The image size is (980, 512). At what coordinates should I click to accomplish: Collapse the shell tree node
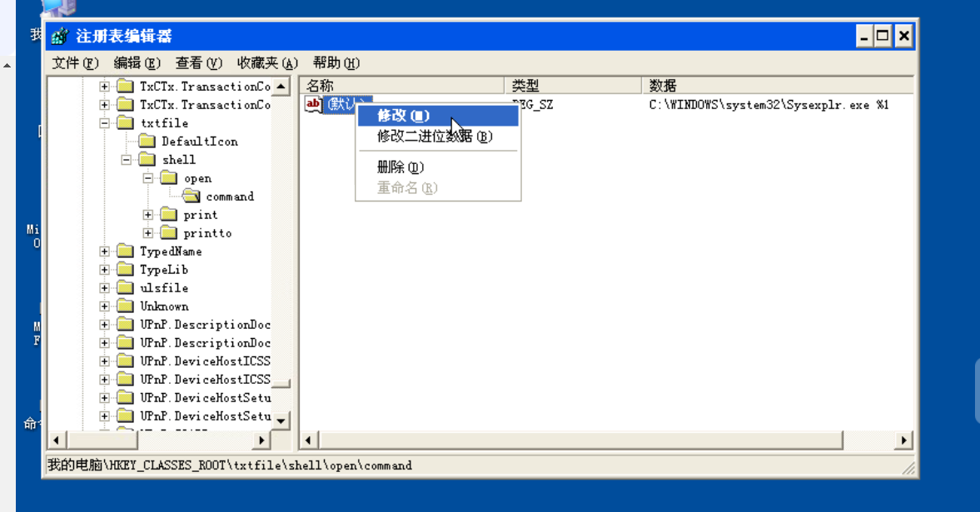[x=127, y=160]
